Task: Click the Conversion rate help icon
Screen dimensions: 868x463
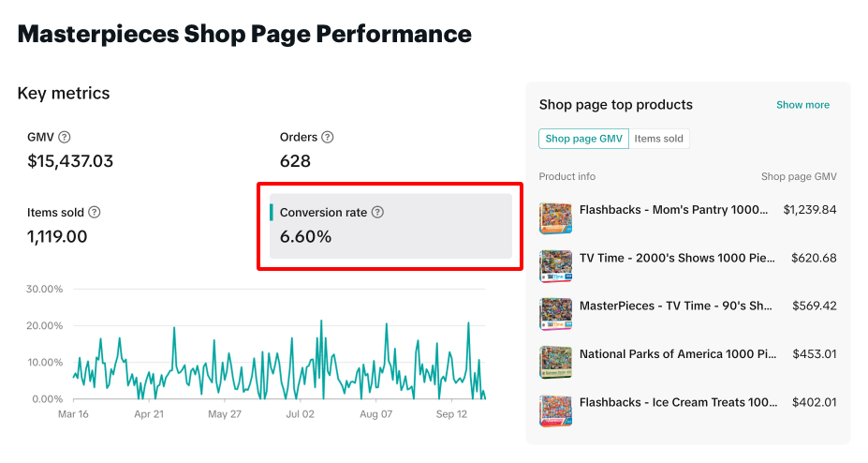Action: pyautogui.click(x=377, y=213)
